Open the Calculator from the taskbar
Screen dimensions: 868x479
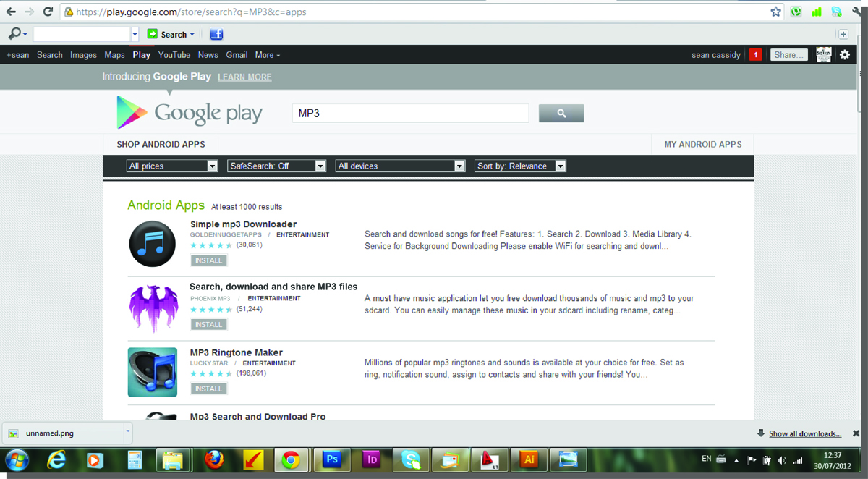click(x=134, y=460)
